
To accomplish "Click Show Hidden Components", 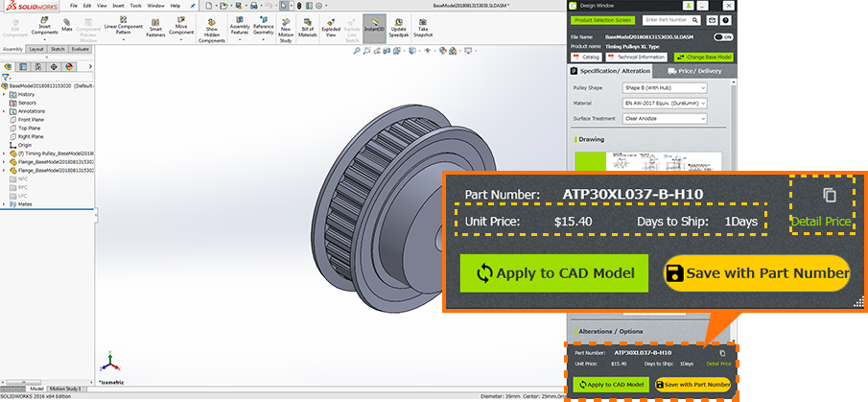I will pyautogui.click(x=212, y=30).
